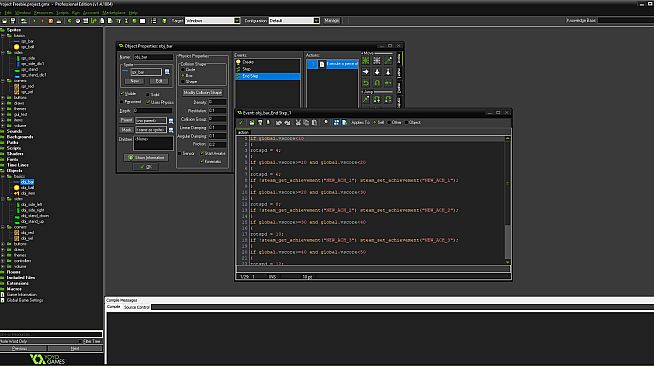Click the Undo icon in code editor toolbar
Viewport: 654px width, 366px height.
278,123
